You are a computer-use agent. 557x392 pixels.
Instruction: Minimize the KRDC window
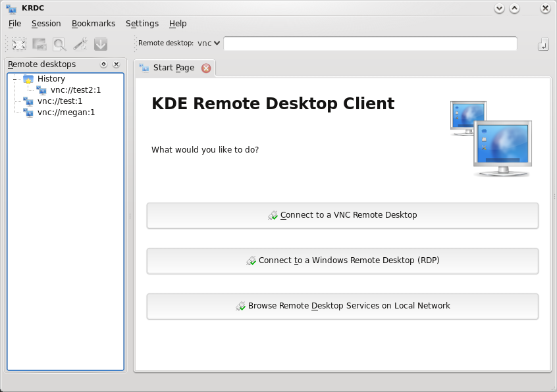click(499, 9)
